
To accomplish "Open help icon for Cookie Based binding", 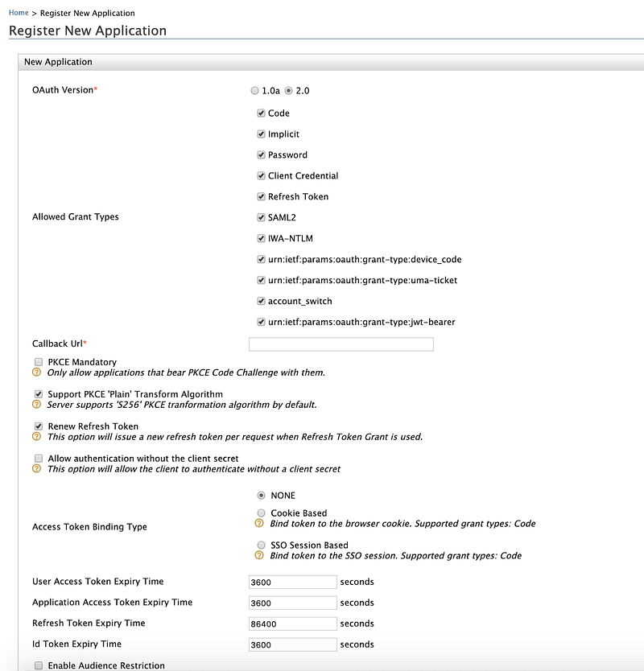I will coord(259,523).
